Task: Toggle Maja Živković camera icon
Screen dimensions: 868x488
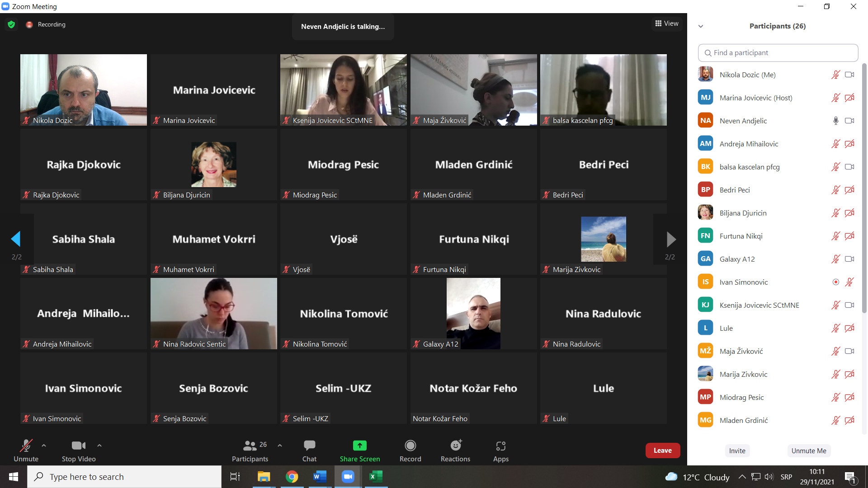Action: 849,351
